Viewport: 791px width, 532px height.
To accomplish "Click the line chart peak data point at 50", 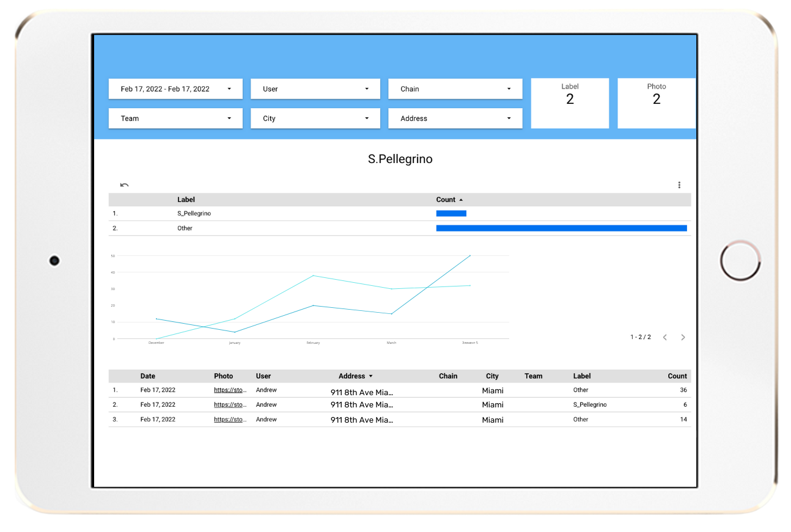I will tap(470, 255).
